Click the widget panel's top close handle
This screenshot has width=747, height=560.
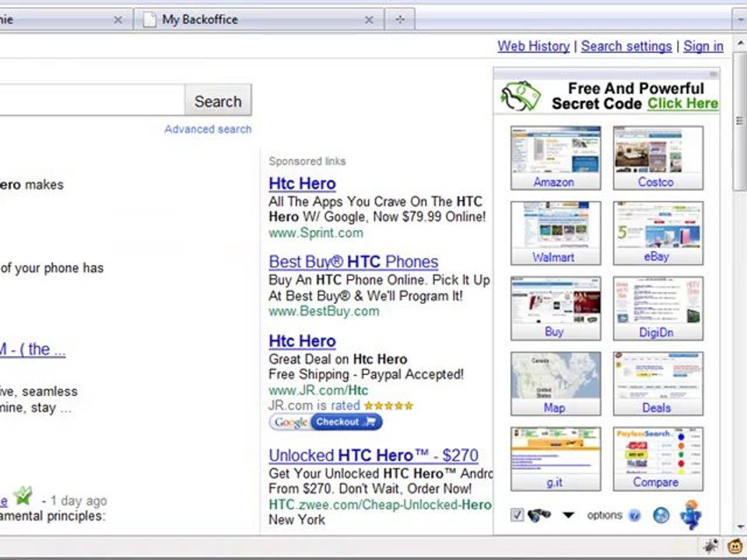pos(714,74)
